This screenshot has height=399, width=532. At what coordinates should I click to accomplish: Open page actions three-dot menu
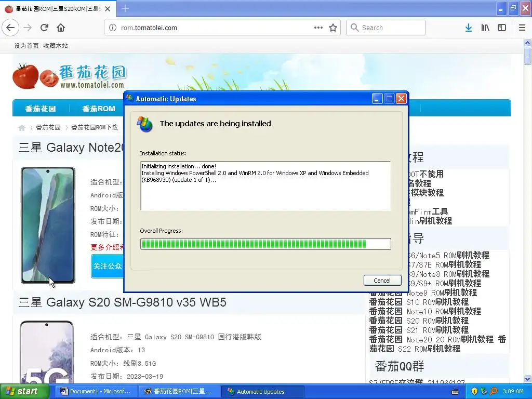(x=318, y=28)
